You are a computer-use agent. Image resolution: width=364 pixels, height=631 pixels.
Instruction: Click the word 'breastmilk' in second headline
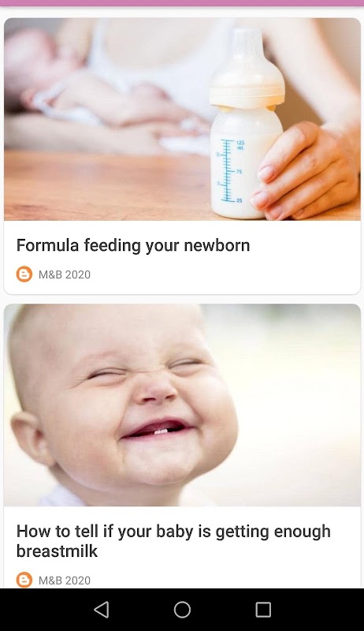pos(57,551)
